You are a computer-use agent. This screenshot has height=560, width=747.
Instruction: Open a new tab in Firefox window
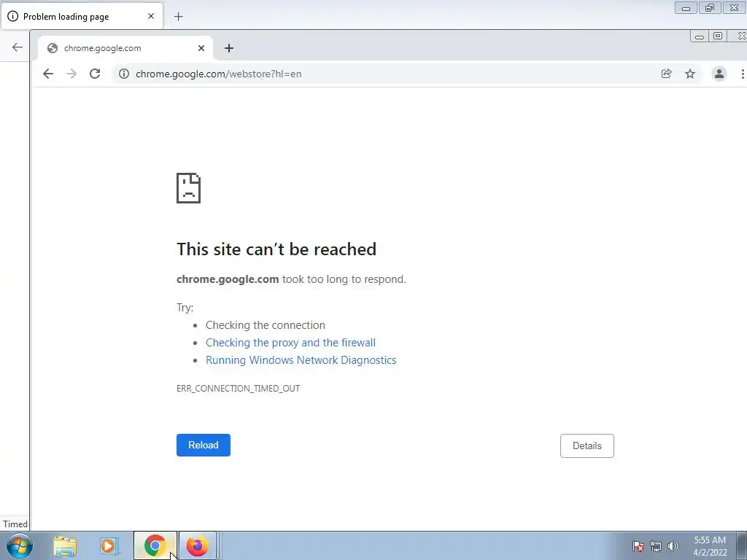pyautogui.click(x=178, y=17)
